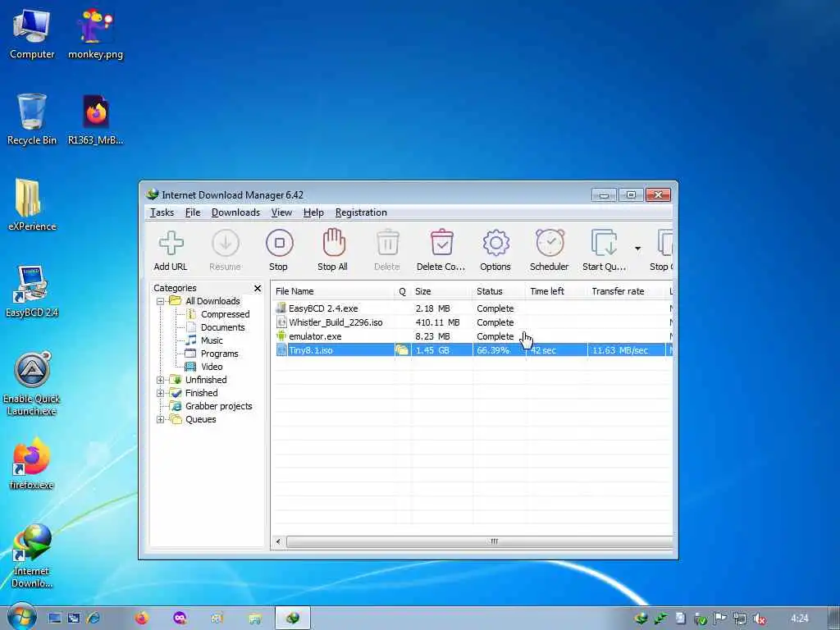840x630 pixels.
Task: Select the firefox.exe desktop shortcut
Action: pyautogui.click(x=32, y=464)
